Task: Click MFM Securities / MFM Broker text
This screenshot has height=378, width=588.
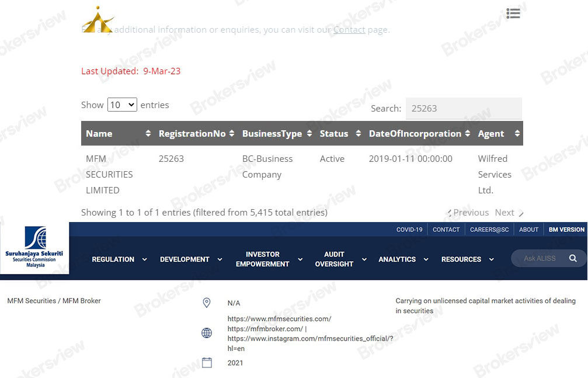Action: [x=54, y=301]
